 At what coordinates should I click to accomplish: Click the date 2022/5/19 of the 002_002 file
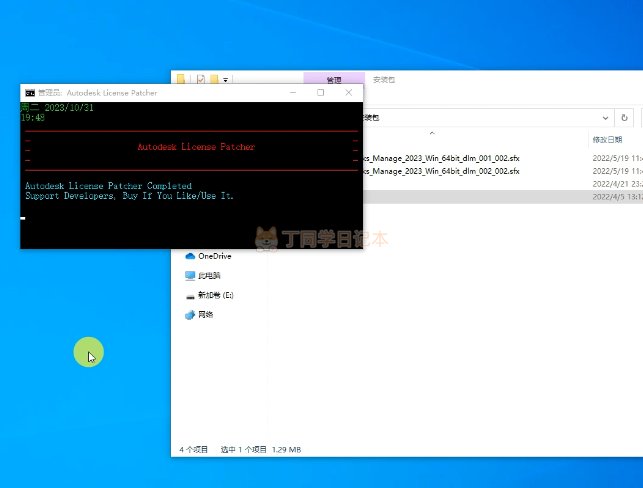618,171
